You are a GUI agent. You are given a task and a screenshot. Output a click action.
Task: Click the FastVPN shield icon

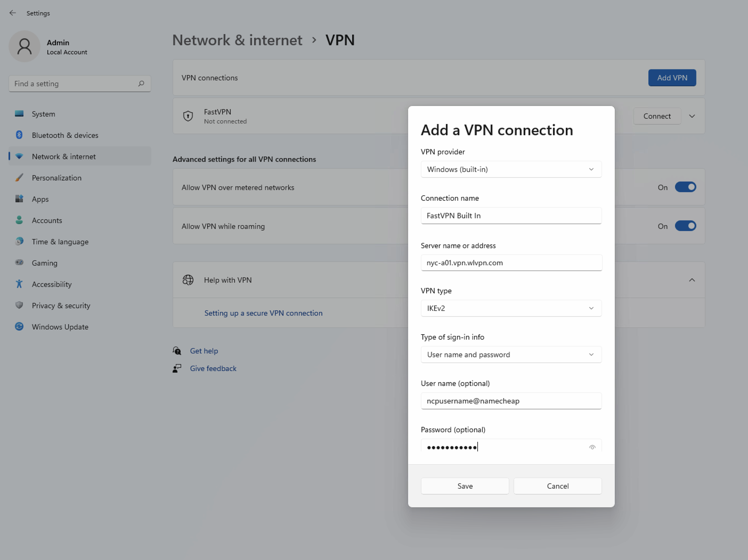(x=188, y=116)
